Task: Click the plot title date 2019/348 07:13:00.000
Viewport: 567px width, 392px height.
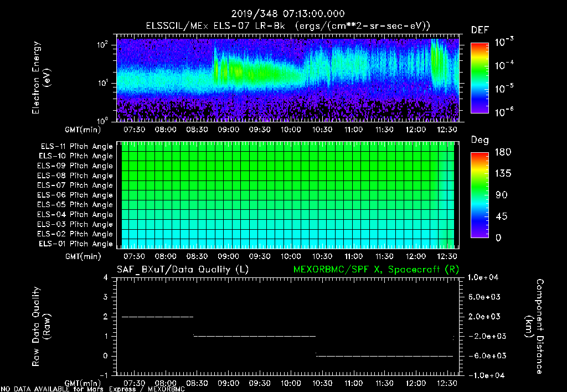Action: click(288, 14)
